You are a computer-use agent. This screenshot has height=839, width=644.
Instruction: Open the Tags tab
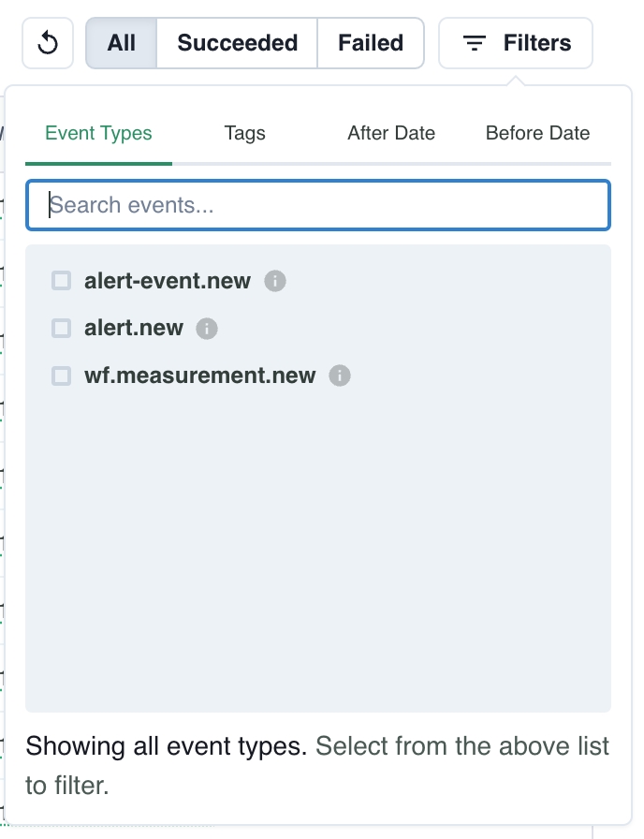click(x=245, y=133)
